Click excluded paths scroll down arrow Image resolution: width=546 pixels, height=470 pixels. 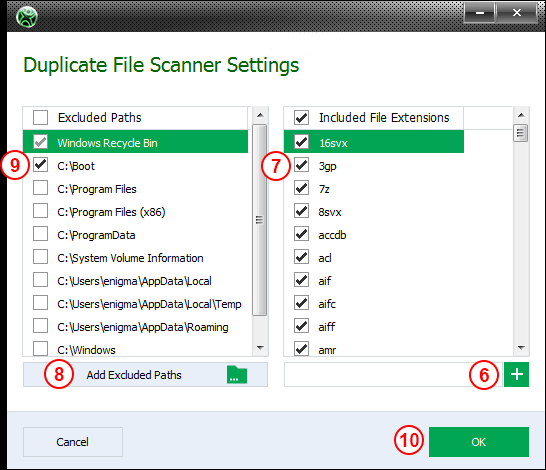[x=260, y=347]
